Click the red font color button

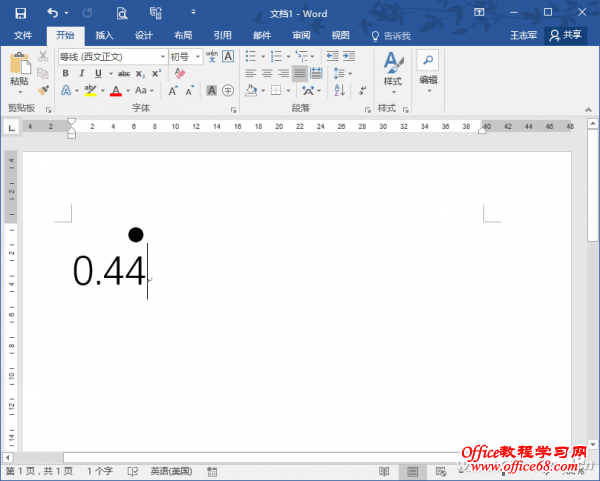coord(115,90)
